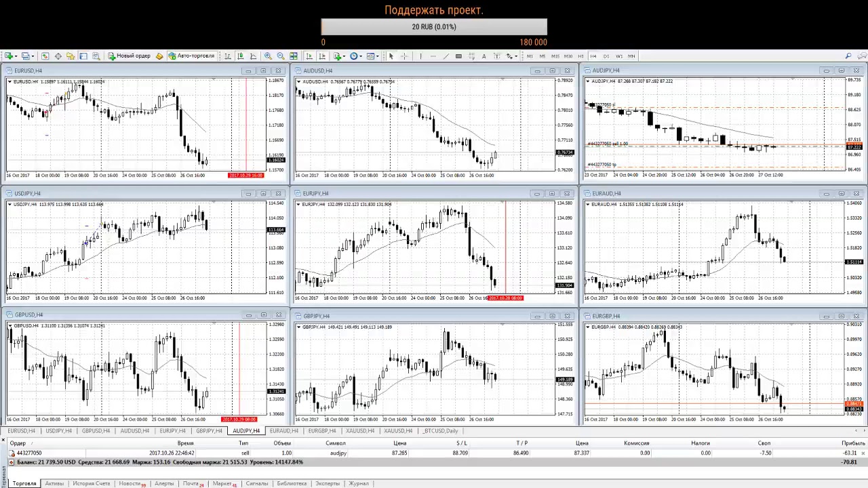Switch timeframe to D1
This screenshot has width=868, height=488.
click(x=606, y=56)
